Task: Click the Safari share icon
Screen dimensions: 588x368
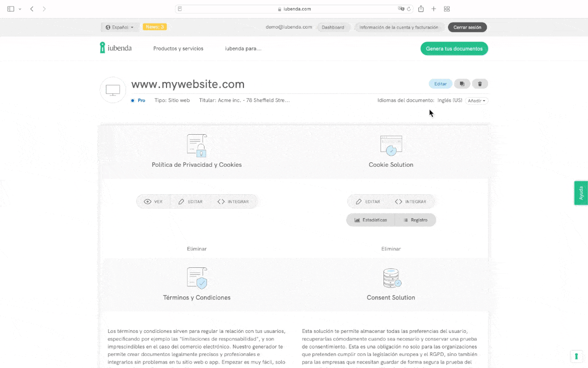Action: pos(421,9)
